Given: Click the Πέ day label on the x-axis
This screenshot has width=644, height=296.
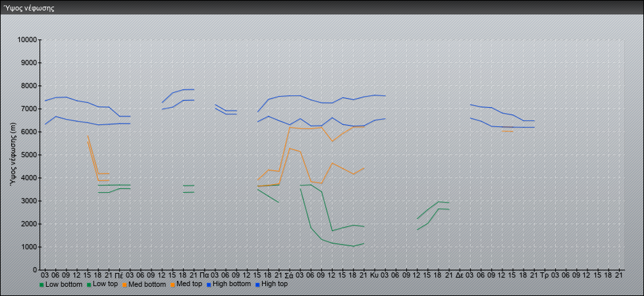Looking at the screenshot, I should pyautogui.click(x=119, y=275).
